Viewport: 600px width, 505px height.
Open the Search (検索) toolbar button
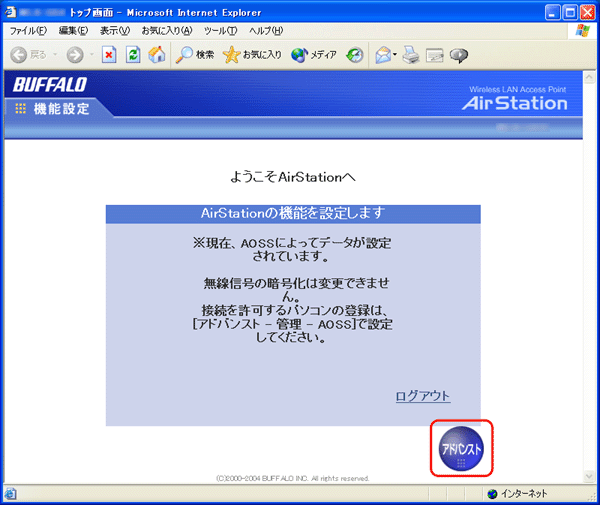tap(195, 55)
